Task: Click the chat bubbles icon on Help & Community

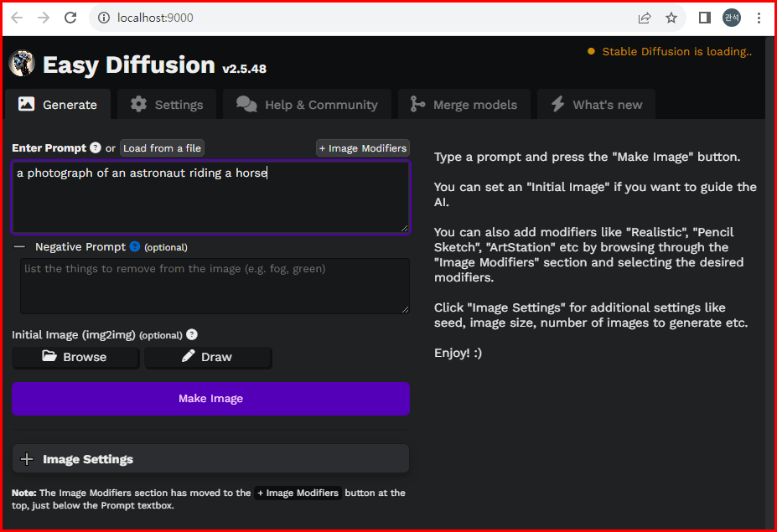Action: (246, 104)
